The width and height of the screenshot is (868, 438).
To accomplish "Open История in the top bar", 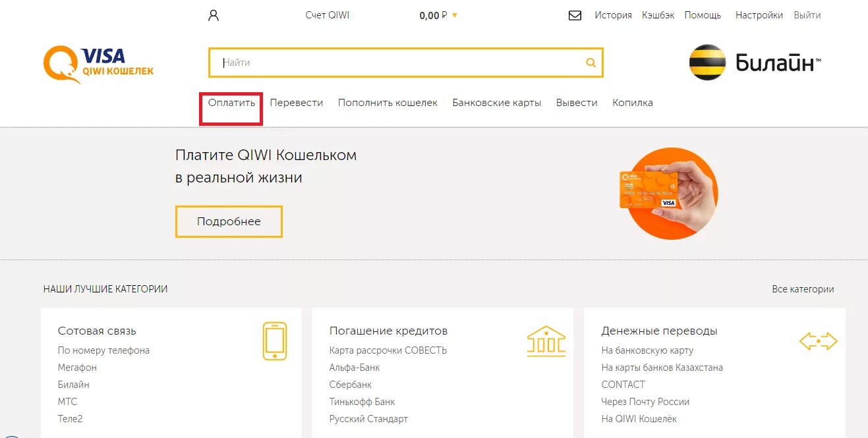I will coord(612,14).
